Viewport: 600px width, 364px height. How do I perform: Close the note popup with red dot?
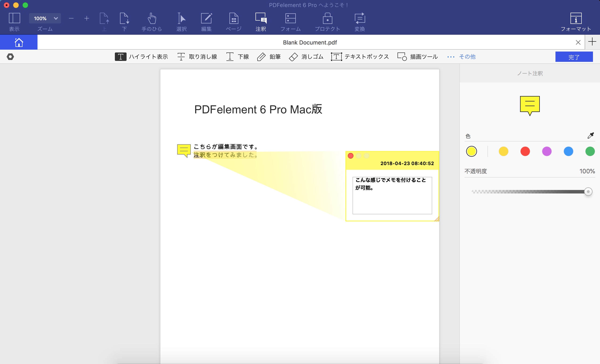click(351, 156)
